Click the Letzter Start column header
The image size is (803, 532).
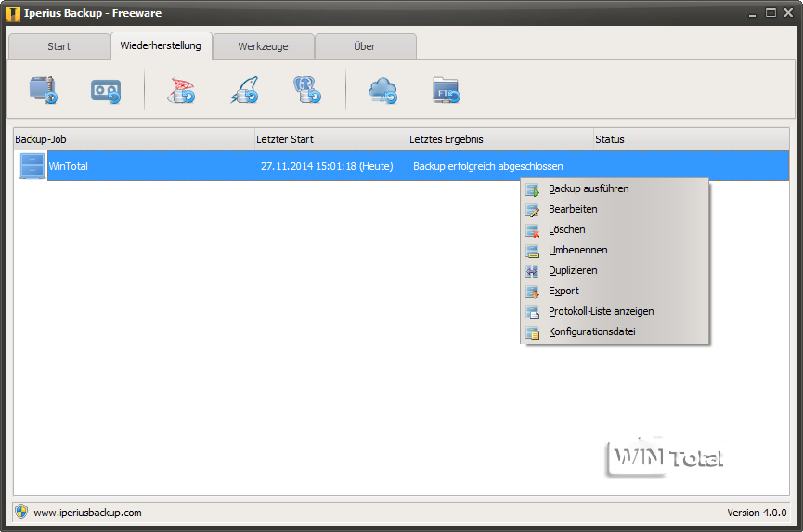tap(331, 139)
